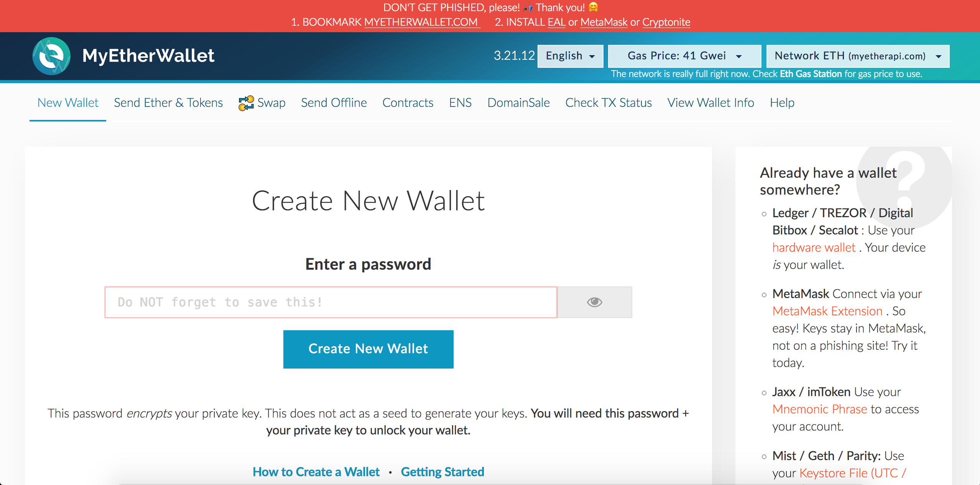Screen dimensions: 980x485
Task: Open the Contracts tab
Action: point(408,103)
